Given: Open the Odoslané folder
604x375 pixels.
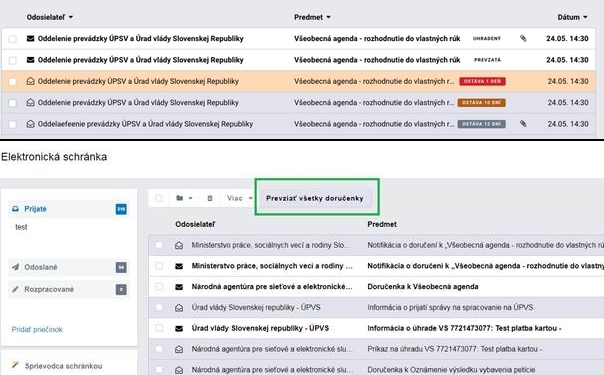Looking at the screenshot, I should click(x=68, y=267).
